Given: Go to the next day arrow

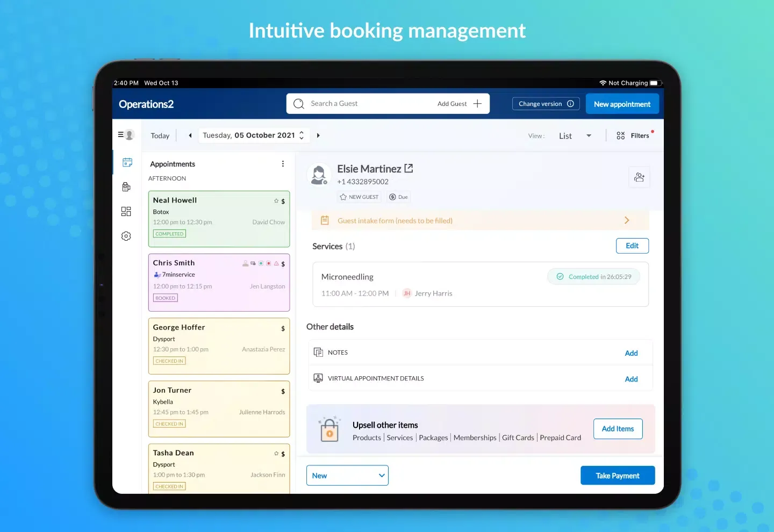Looking at the screenshot, I should point(318,135).
